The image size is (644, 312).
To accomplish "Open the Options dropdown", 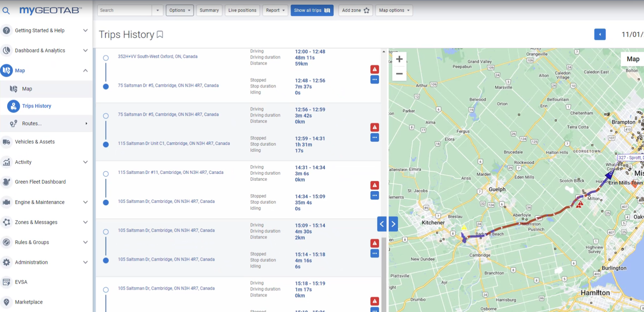I will pyautogui.click(x=180, y=10).
